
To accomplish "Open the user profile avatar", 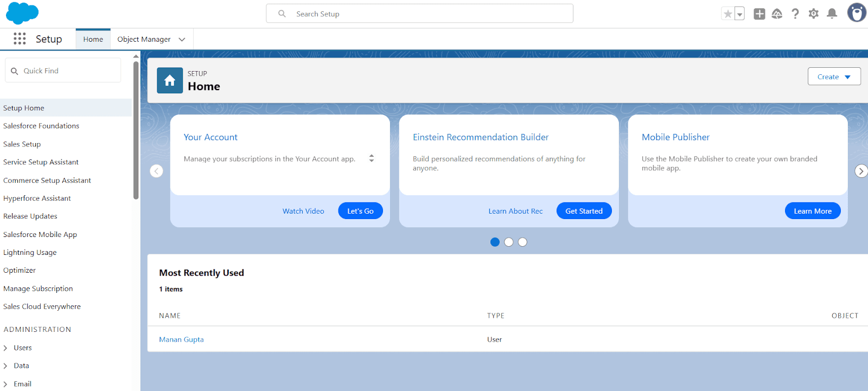I will coord(857,13).
